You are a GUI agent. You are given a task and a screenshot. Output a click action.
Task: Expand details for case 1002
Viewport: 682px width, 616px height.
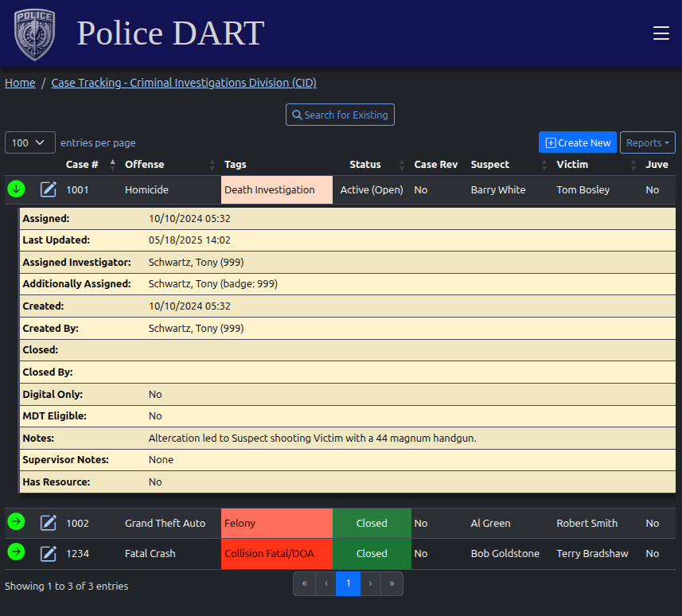click(x=16, y=522)
